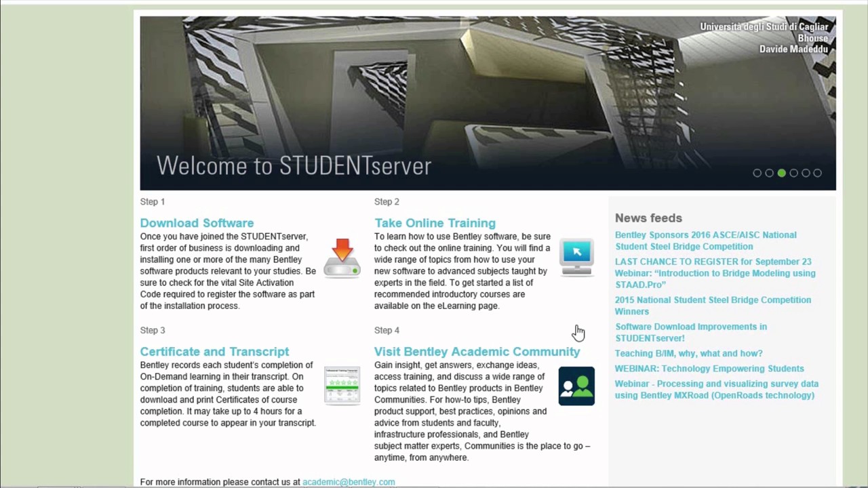Click the Step 4 label
The height and width of the screenshot is (488, 868).
click(387, 331)
